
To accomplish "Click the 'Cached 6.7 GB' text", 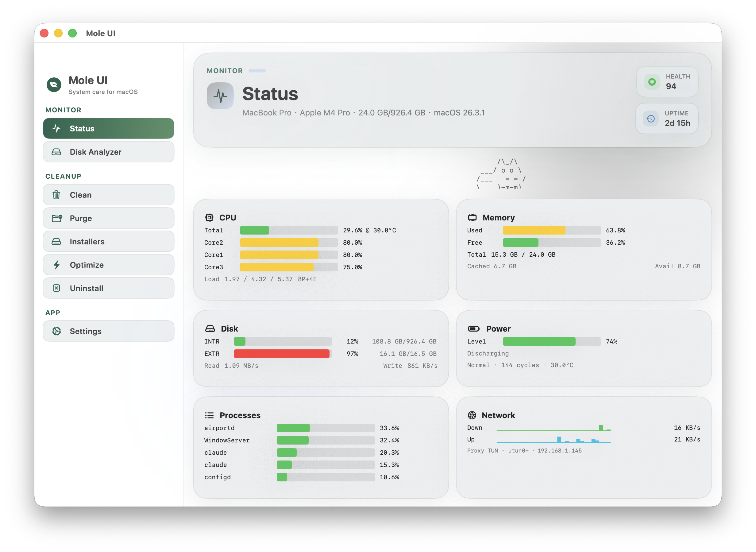I will click(x=492, y=266).
